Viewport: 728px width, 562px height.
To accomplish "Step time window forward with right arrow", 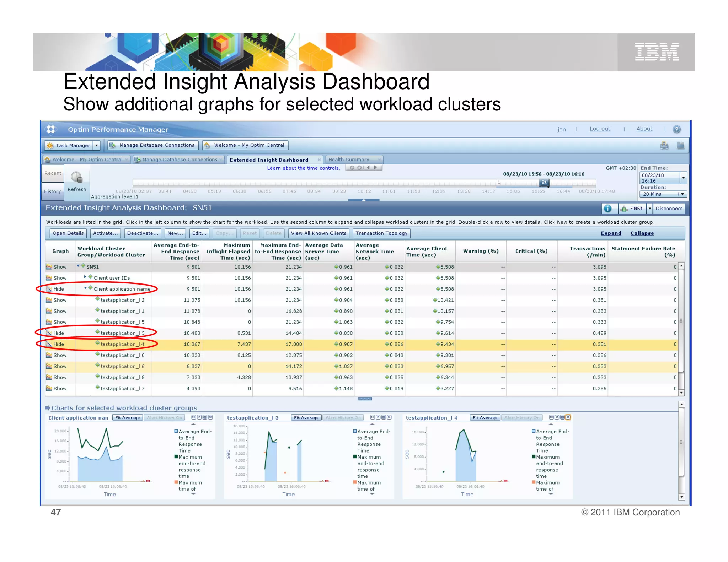I will point(375,168).
